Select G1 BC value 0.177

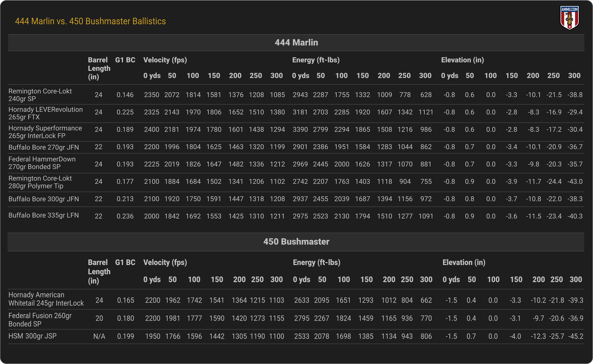click(125, 182)
